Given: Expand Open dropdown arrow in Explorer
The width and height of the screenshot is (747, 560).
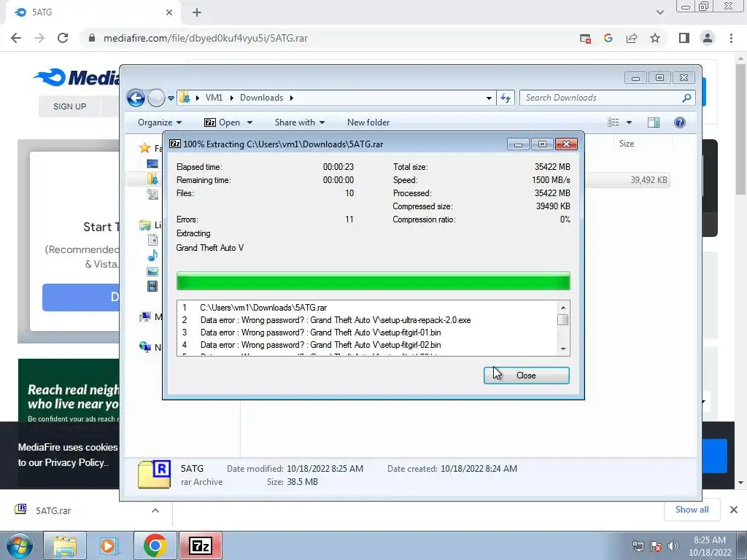Looking at the screenshot, I should pos(249,122).
